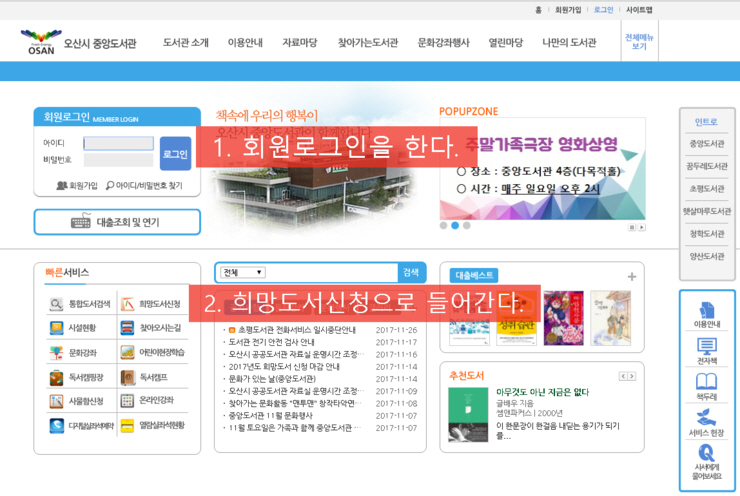Viewport: 740px width, 496px height.
Task: Select the second popup zone slide dot
Action: (x=455, y=226)
